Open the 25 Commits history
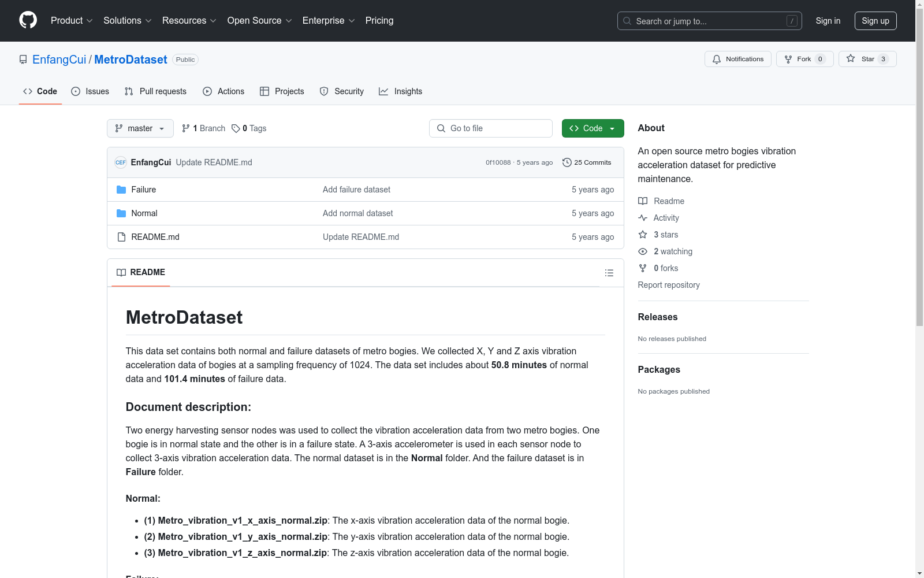924x578 pixels. [x=587, y=162]
